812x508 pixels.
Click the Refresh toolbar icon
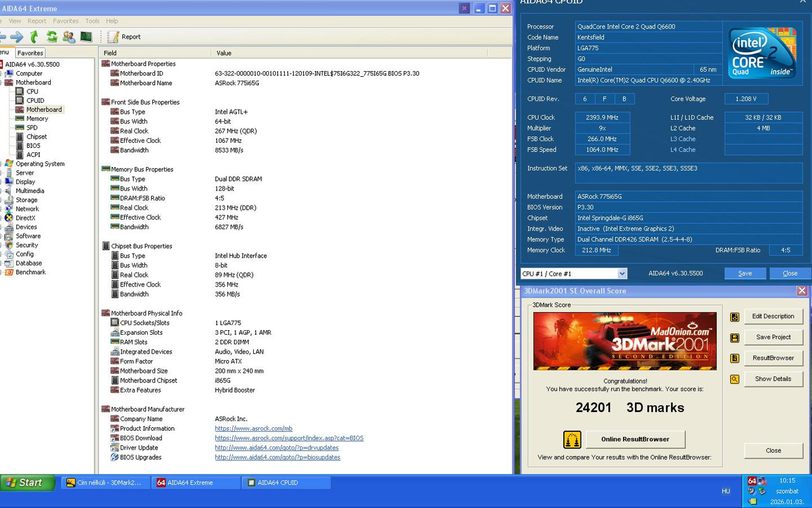coord(52,37)
